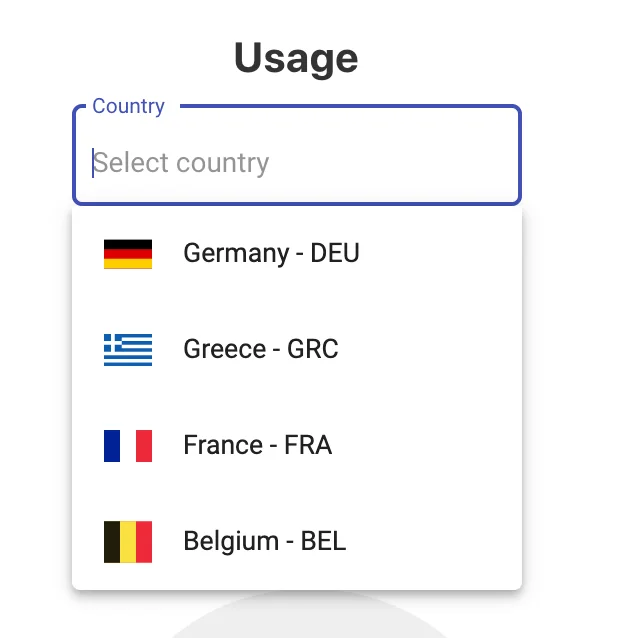Choose Greece - GRC from the list

pyautogui.click(x=297, y=350)
